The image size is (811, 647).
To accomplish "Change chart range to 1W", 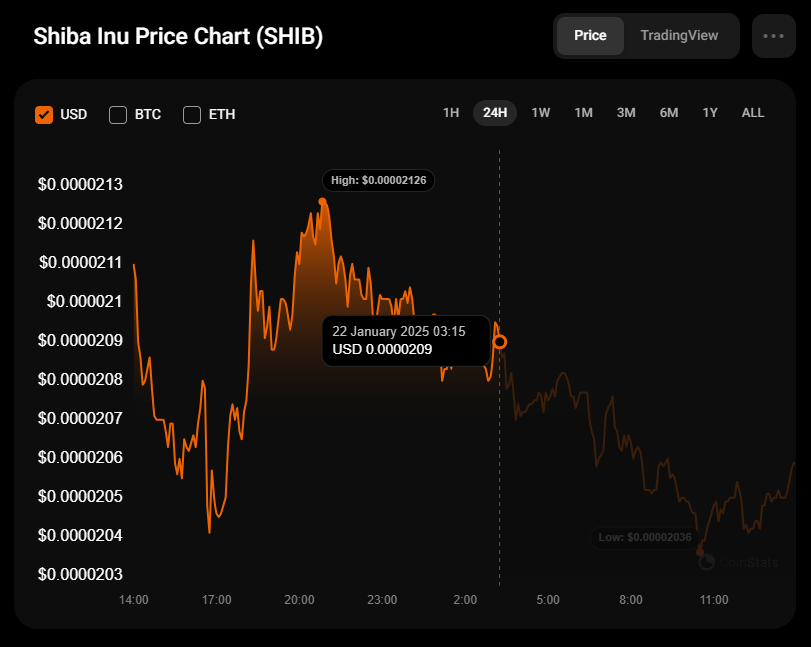I will (x=541, y=113).
